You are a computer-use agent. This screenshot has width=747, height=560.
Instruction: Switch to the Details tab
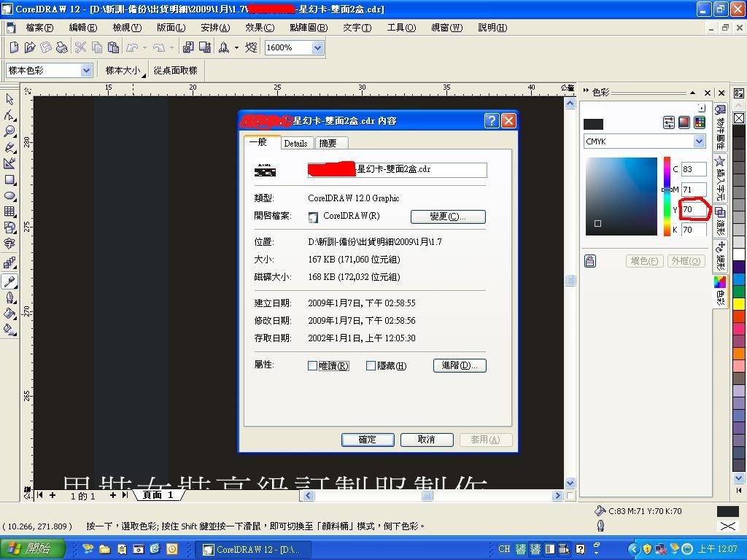point(295,143)
